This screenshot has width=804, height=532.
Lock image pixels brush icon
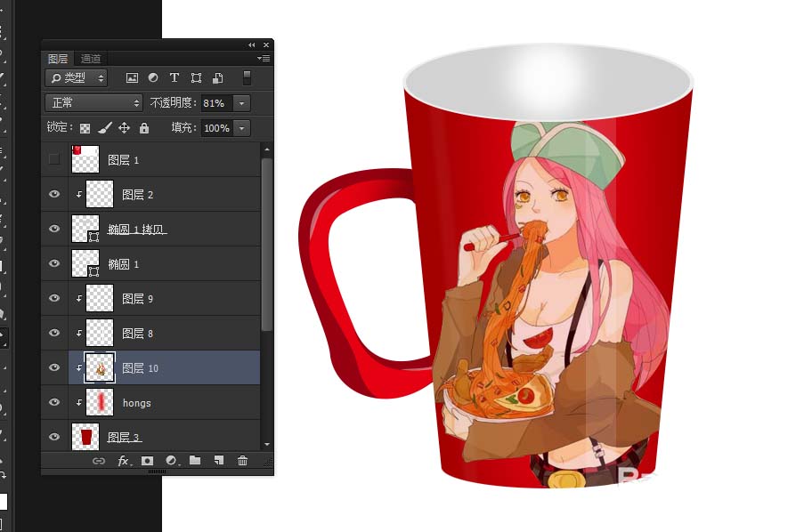(104, 128)
